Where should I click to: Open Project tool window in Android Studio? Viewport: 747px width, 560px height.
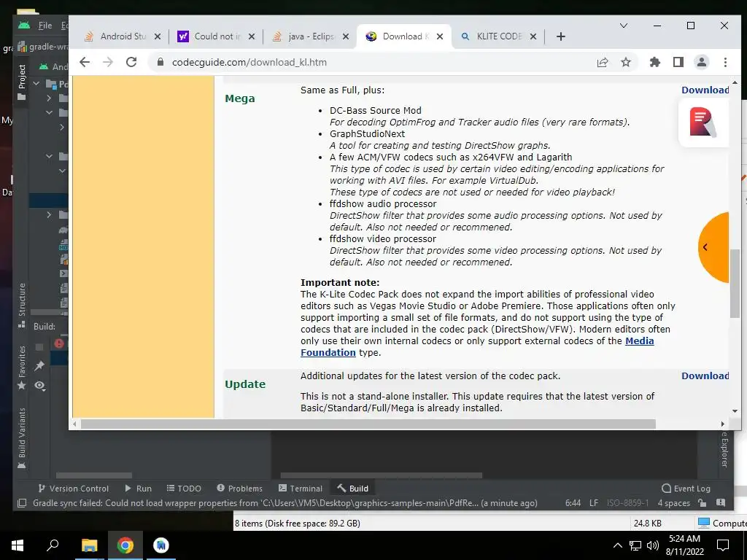tap(21, 82)
